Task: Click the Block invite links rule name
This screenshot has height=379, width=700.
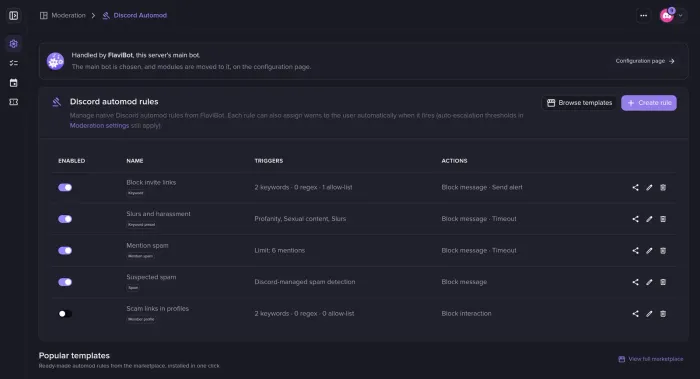Action: pos(151,182)
